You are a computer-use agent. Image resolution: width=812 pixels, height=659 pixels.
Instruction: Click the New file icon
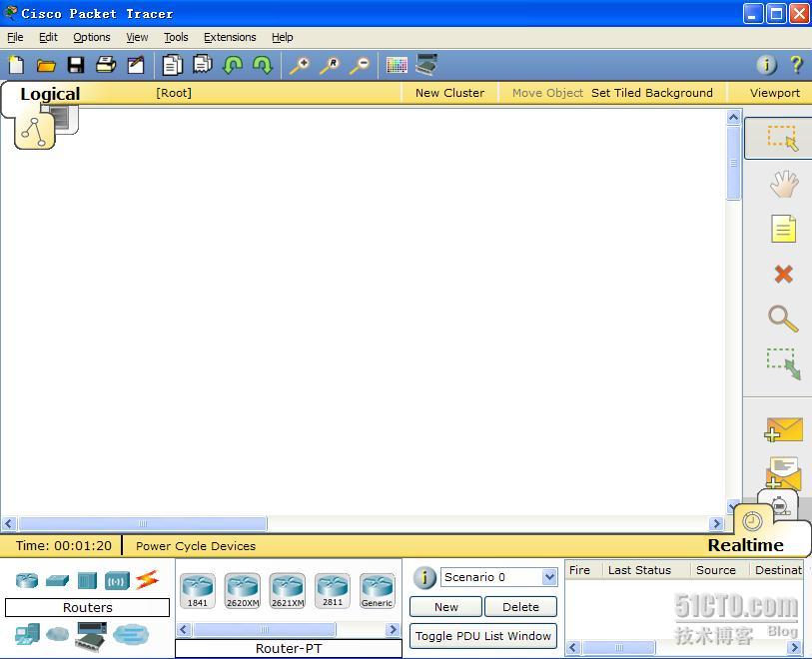pos(16,65)
